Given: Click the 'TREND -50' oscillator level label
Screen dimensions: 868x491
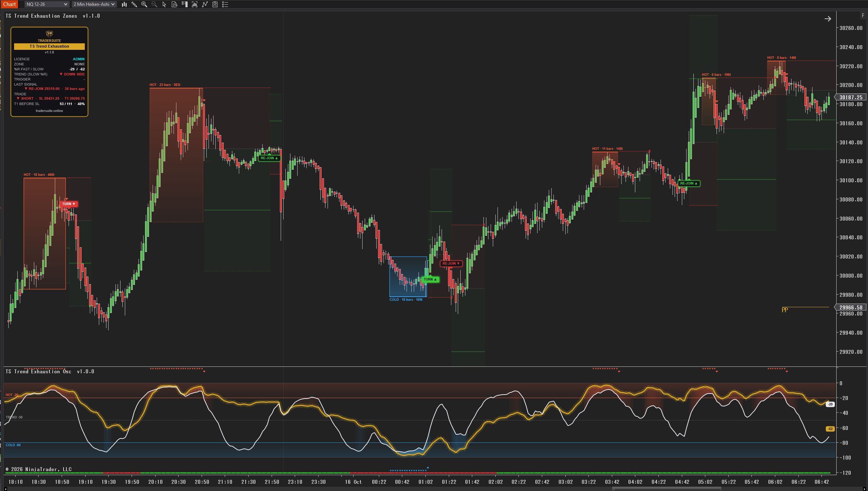Looking at the screenshot, I should 14,417.
